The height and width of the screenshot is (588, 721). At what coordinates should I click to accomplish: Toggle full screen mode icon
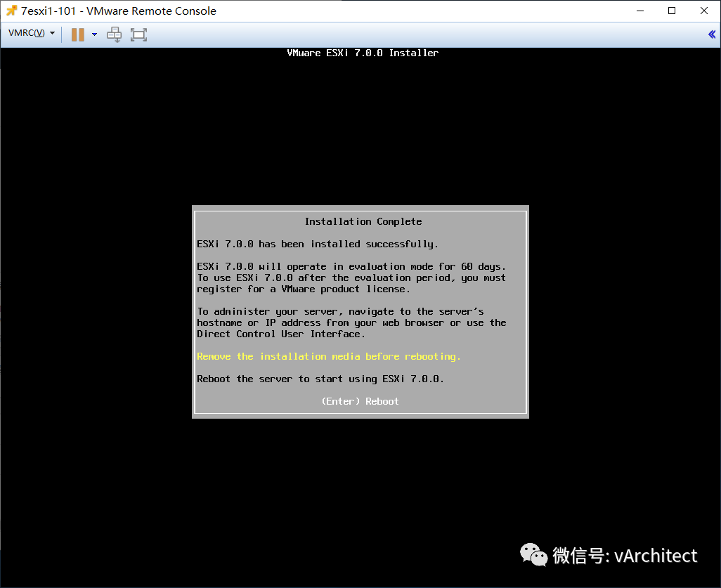tap(138, 34)
